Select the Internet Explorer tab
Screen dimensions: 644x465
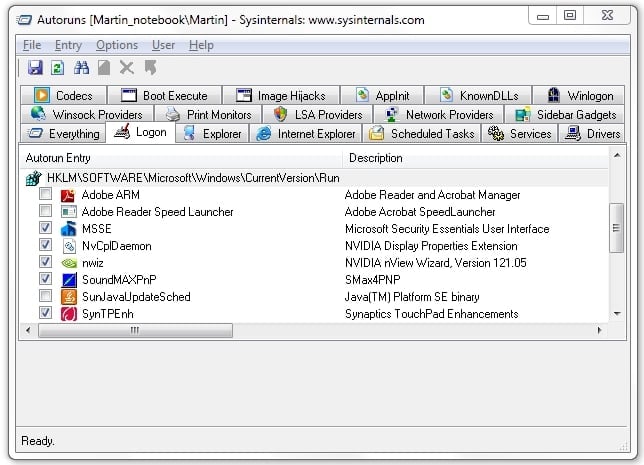(306, 134)
